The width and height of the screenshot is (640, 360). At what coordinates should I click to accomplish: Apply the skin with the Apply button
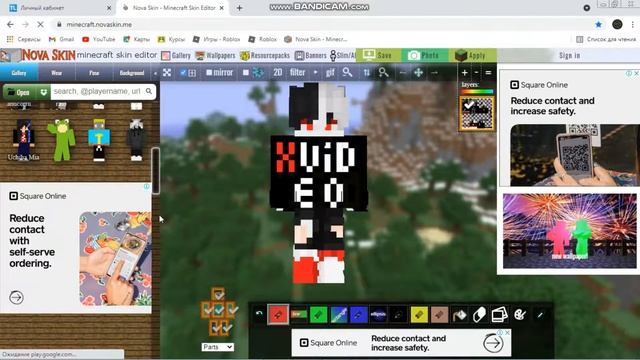(x=473, y=55)
